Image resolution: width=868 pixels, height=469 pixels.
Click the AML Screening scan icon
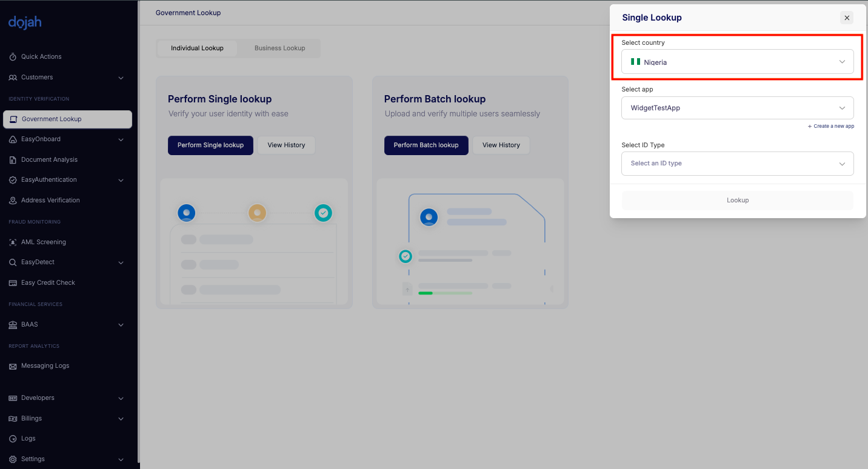tap(13, 242)
